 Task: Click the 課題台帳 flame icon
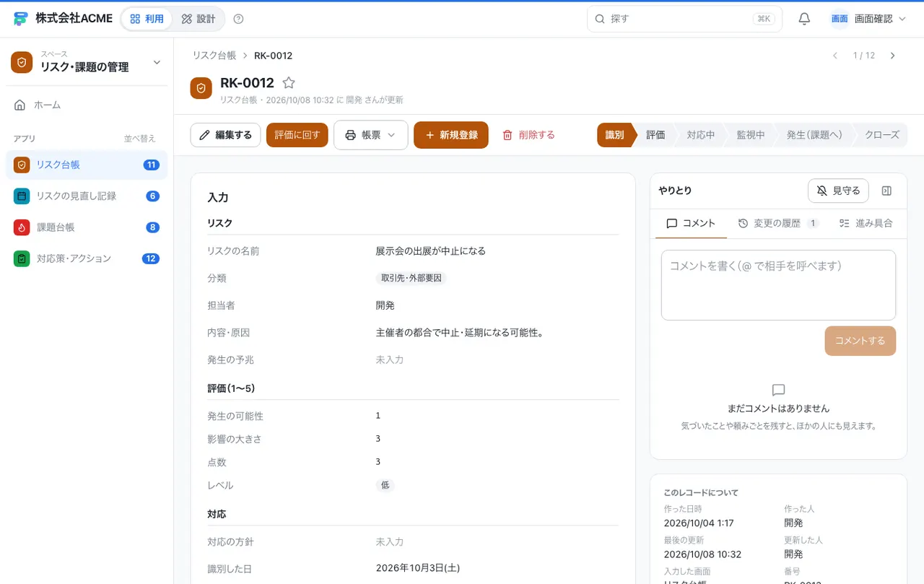tap(22, 227)
